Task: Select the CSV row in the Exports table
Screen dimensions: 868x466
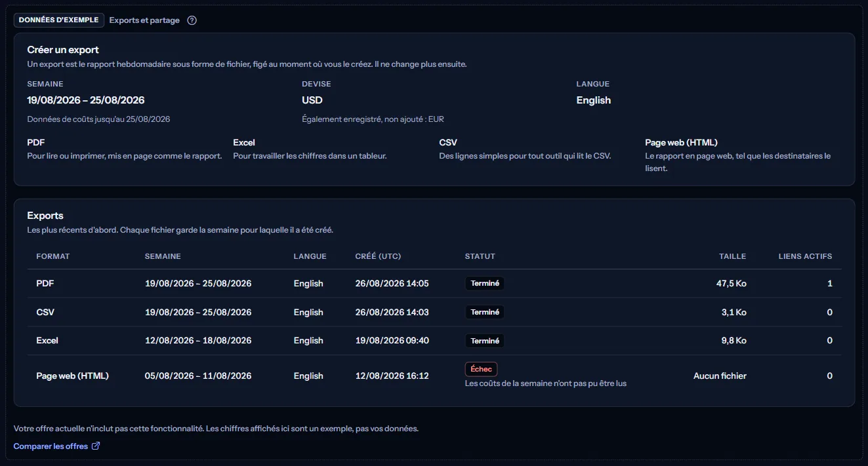Action: [x=434, y=312]
